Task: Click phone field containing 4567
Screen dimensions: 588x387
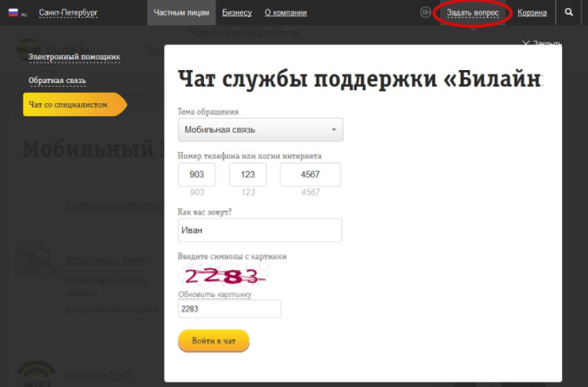Action: tap(310, 174)
